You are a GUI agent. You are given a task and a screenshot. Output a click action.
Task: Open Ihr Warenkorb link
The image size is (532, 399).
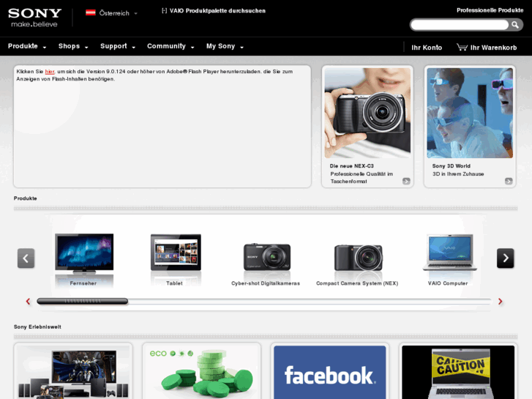(x=493, y=48)
